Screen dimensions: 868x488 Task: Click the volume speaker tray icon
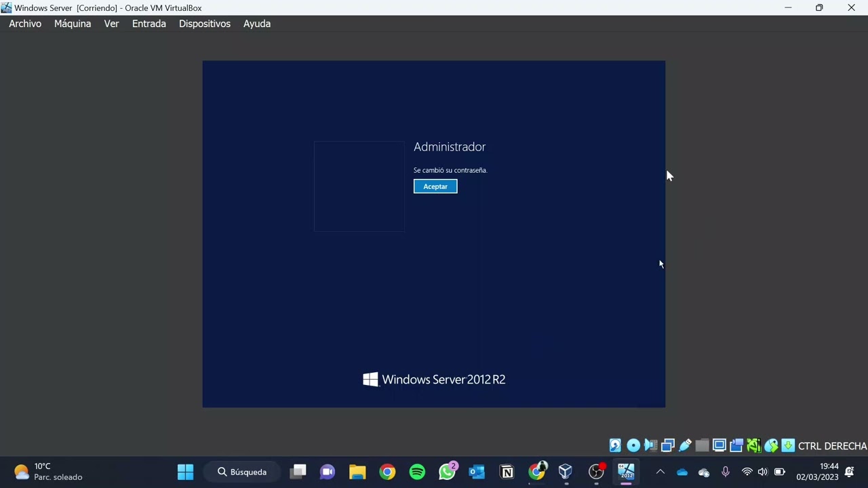click(x=763, y=472)
